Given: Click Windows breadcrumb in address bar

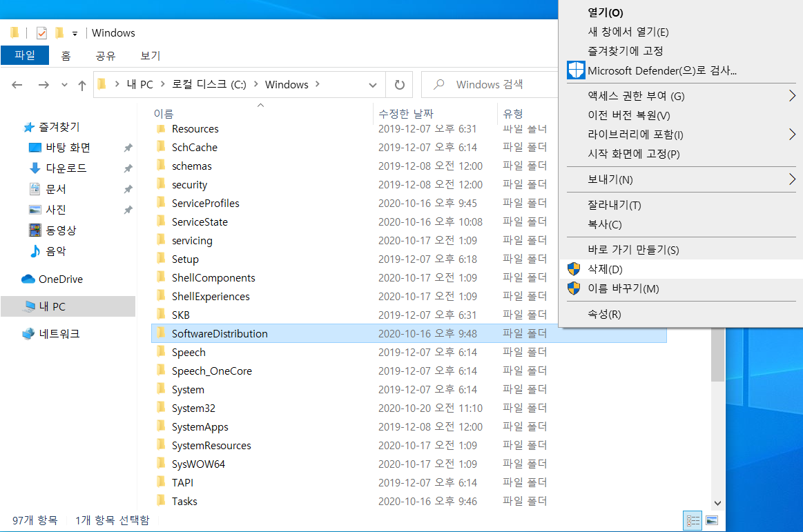Looking at the screenshot, I should (287, 84).
